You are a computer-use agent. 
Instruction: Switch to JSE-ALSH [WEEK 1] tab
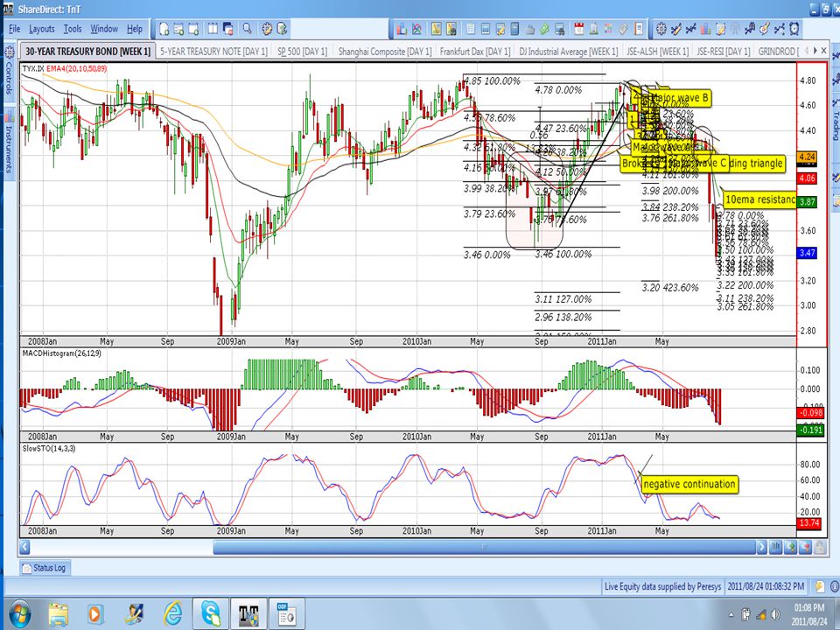[x=658, y=52]
